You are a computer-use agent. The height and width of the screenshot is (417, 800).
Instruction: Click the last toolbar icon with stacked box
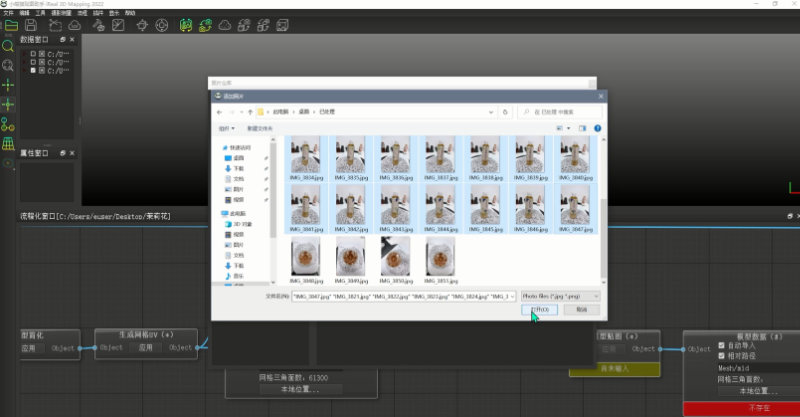(283, 25)
